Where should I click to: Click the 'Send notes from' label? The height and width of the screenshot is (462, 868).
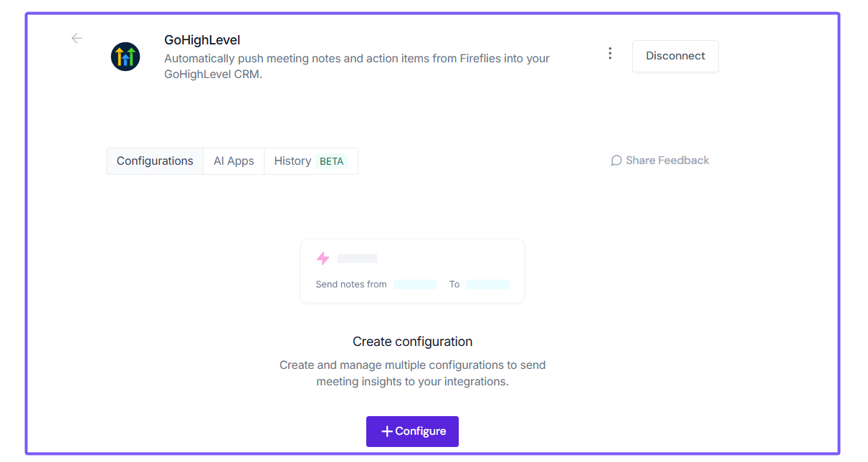pos(351,284)
